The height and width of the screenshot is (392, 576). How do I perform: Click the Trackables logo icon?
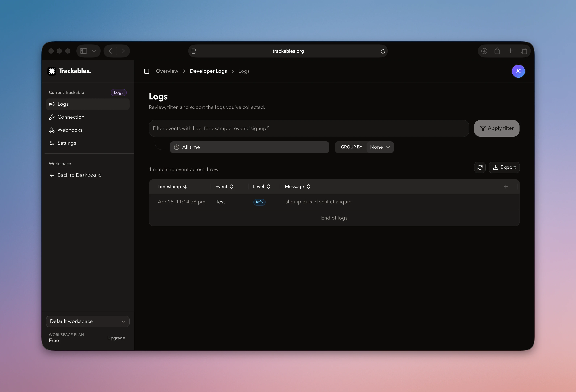pos(52,71)
